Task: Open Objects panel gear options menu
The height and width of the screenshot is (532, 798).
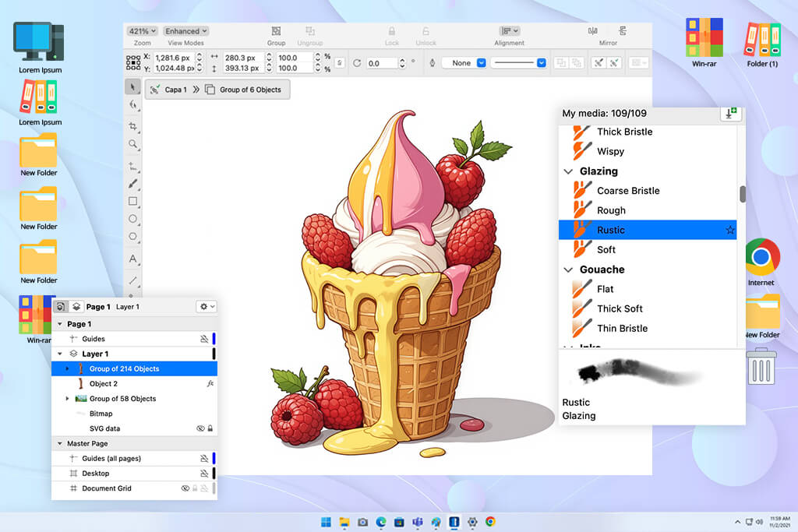Action: (x=206, y=307)
